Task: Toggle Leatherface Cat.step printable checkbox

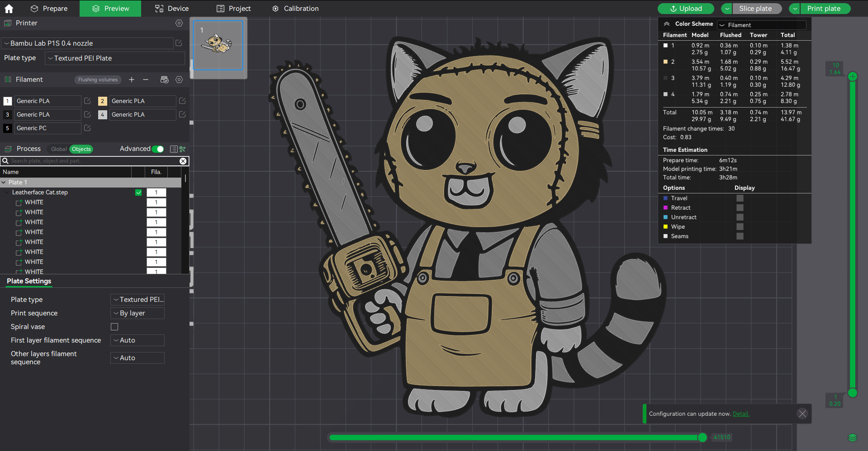Action: click(x=138, y=193)
